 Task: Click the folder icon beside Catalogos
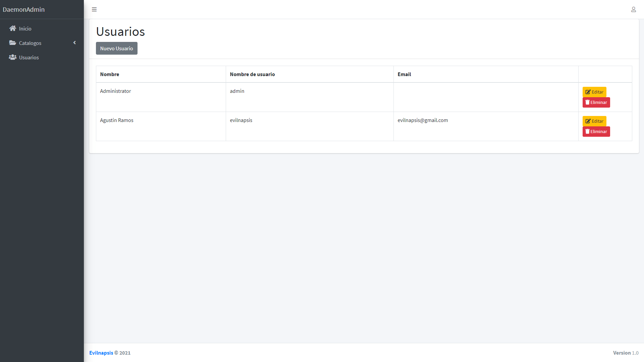pyautogui.click(x=13, y=43)
